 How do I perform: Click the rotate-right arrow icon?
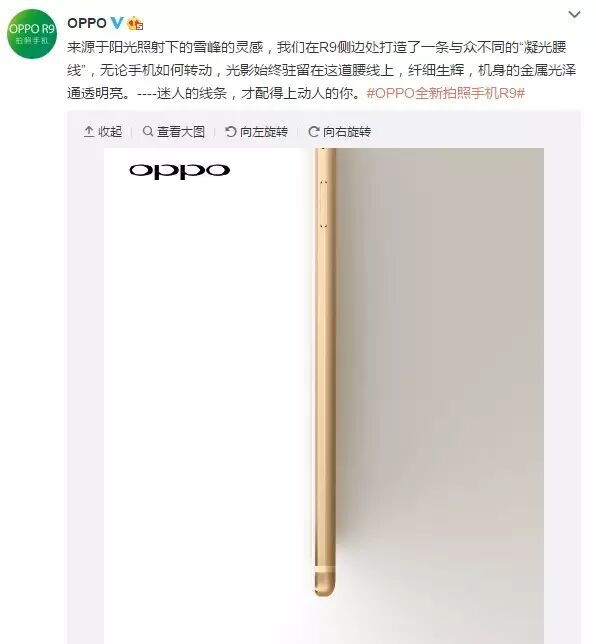[314, 131]
